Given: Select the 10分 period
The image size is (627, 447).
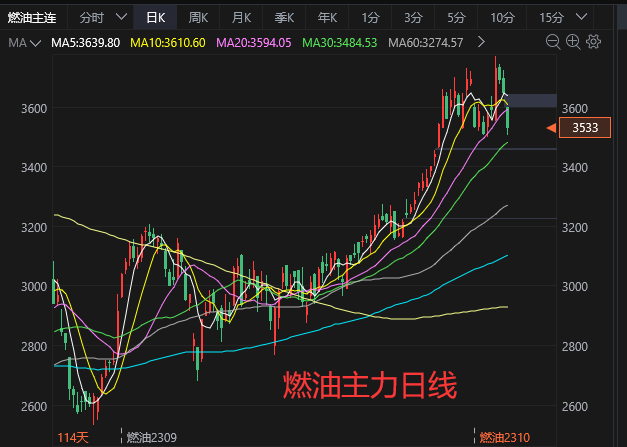Looking at the screenshot, I should click(x=503, y=18).
